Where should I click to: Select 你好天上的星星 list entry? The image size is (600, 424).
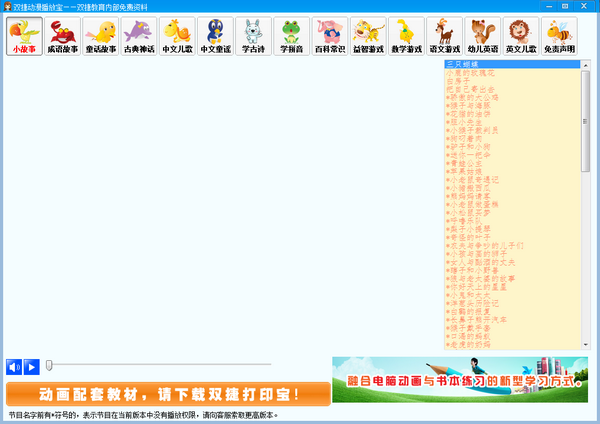[x=512, y=287]
